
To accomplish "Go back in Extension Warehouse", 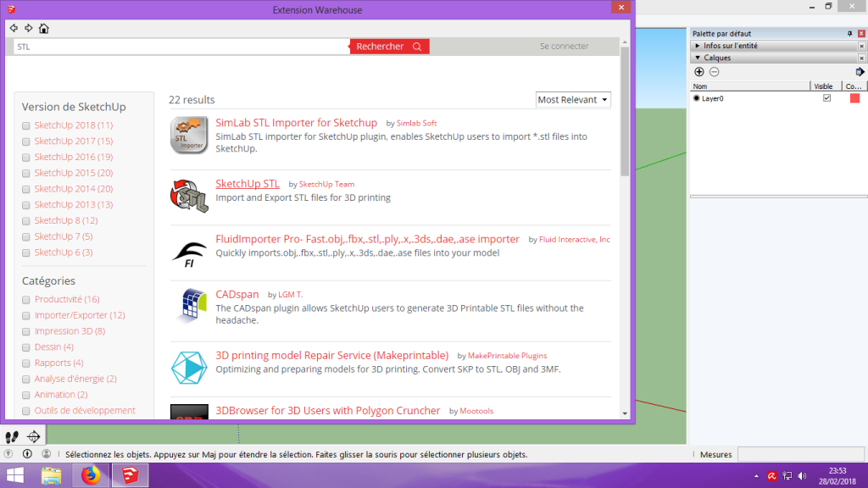I will pos(14,28).
